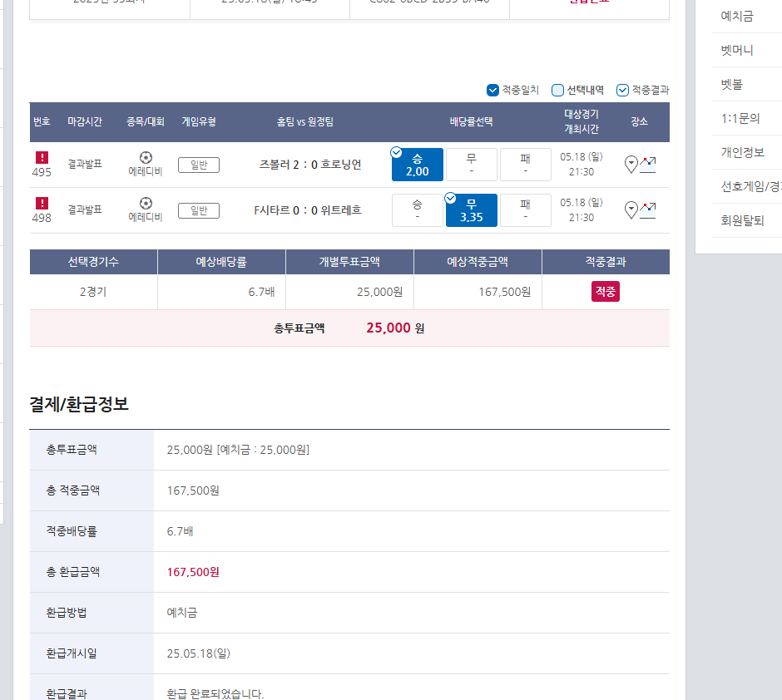
Task: Click the 총투표금액 25,000 원 amount
Action: pyautogui.click(x=395, y=328)
